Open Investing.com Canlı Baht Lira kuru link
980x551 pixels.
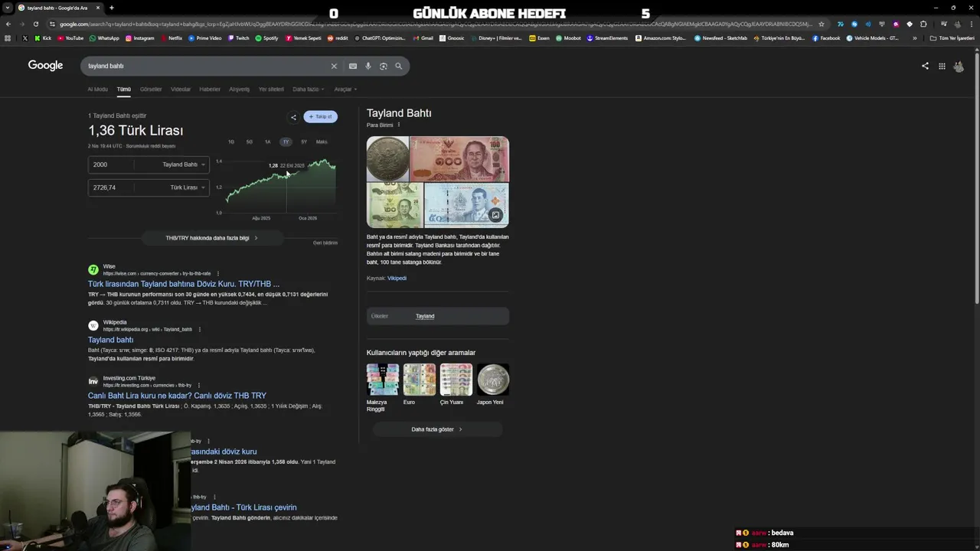click(x=177, y=396)
